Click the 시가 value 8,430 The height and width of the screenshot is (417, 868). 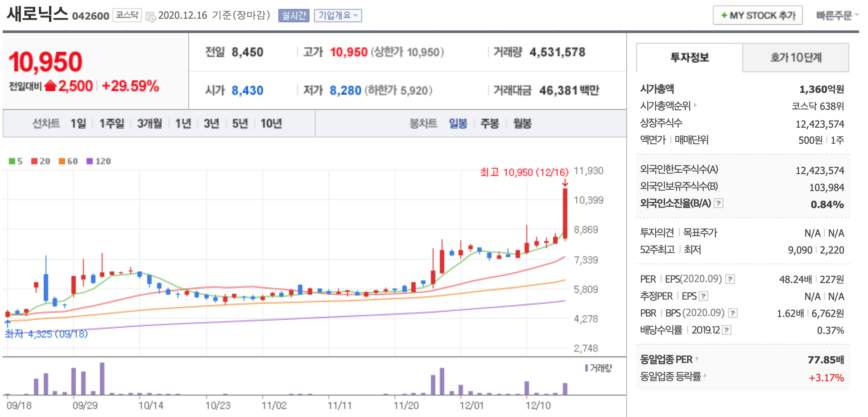[247, 91]
